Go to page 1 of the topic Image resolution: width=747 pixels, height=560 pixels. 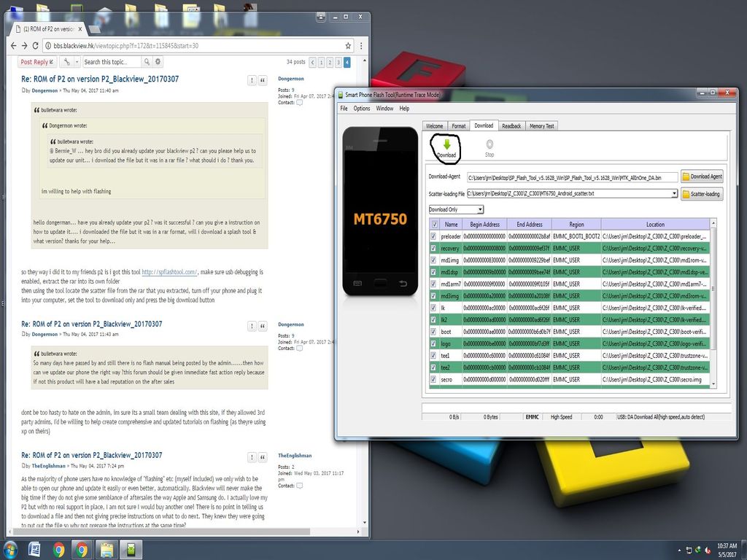[321, 62]
